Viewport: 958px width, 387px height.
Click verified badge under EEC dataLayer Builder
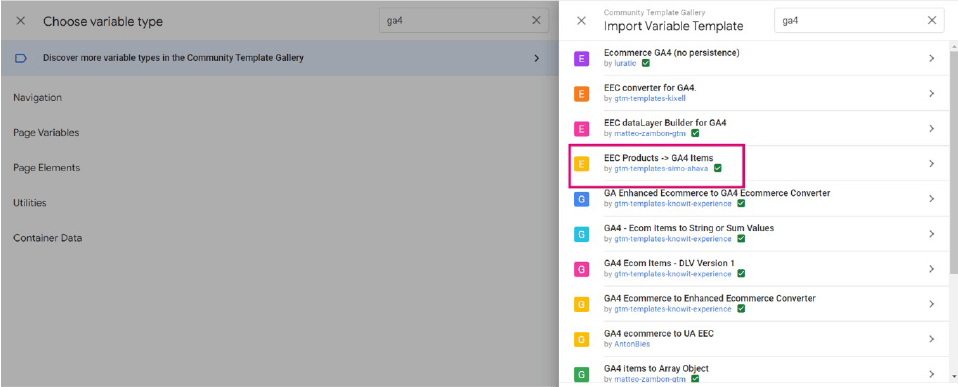tap(695, 133)
